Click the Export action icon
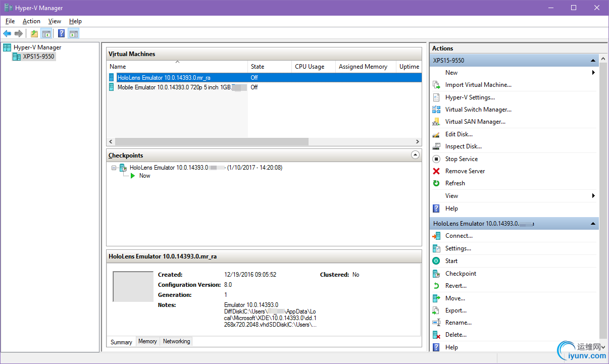The image size is (609, 364). (436, 310)
